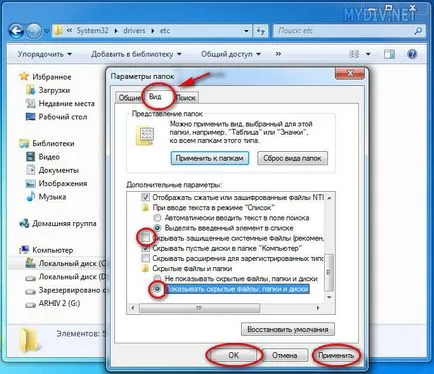Open Недавние места in the navigation pane

tap(60, 104)
